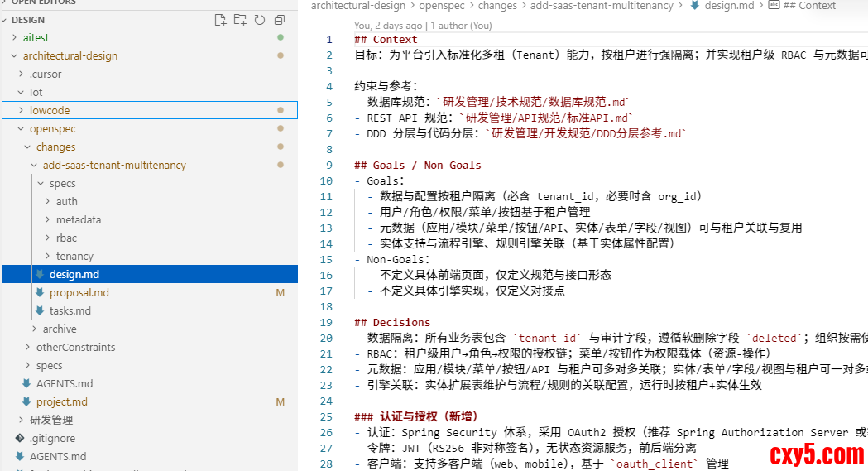Click the markdown icon beside tasks.md
The image size is (868, 471).
(x=40, y=310)
